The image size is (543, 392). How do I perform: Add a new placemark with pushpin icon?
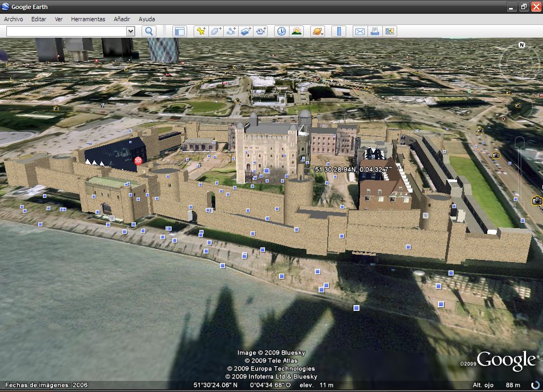coord(201,31)
